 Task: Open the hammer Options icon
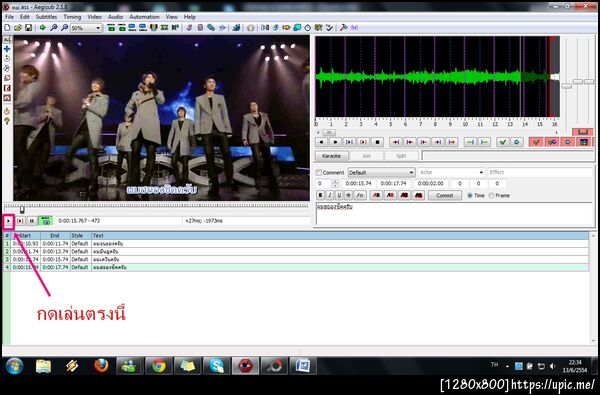pos(343,28)
